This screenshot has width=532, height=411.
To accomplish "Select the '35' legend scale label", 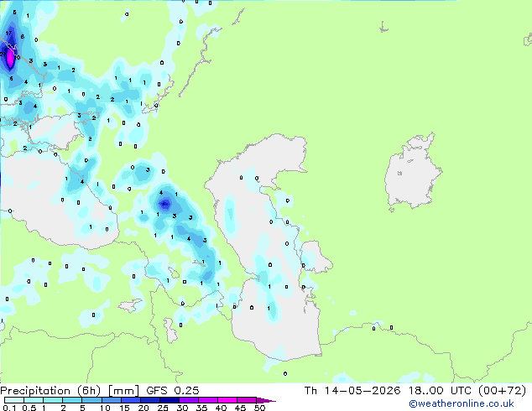I will pyautogui.click(x=201, y=408).
